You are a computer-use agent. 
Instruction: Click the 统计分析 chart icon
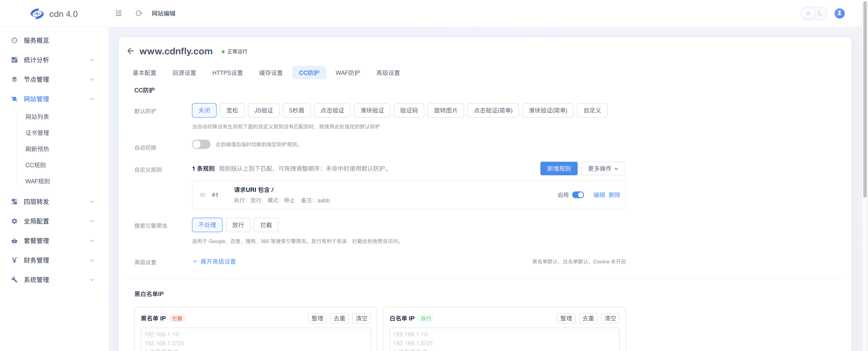[14, 60]
